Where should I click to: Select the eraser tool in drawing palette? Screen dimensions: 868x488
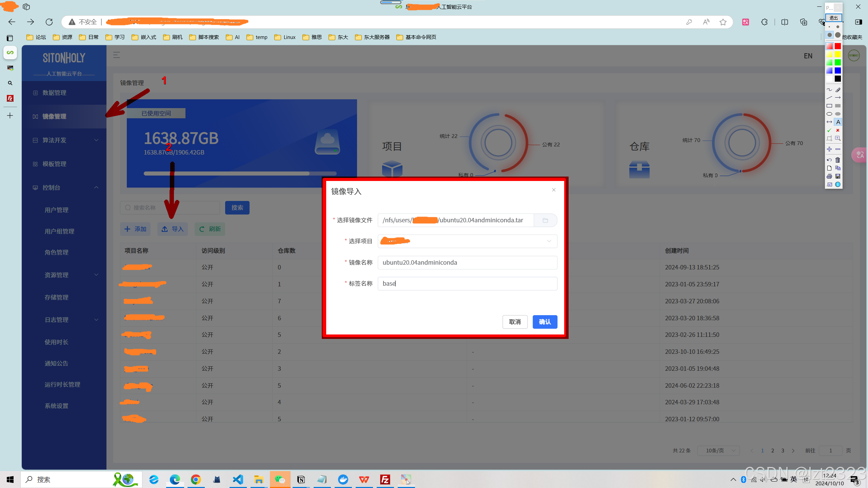click(x=838, y=90)
